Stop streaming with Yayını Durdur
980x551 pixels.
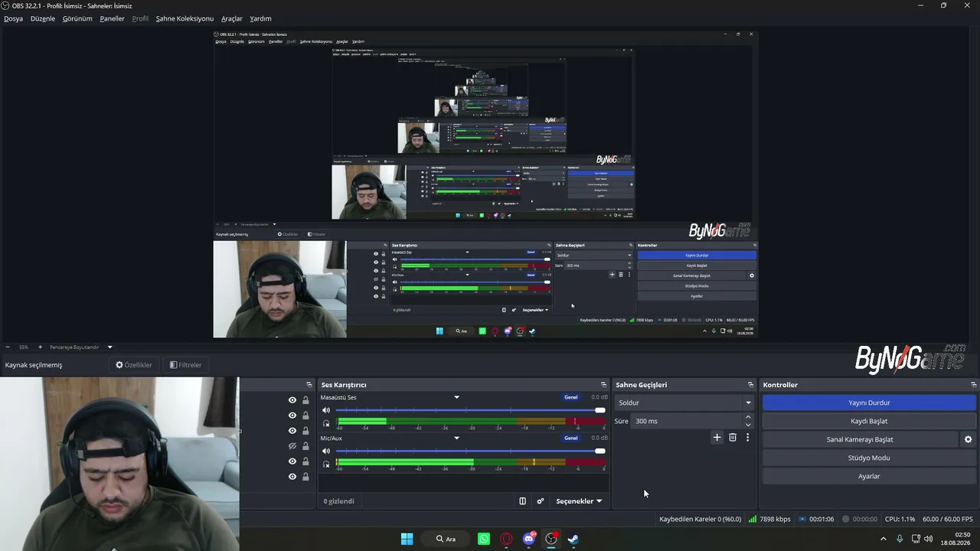[869, 403]
